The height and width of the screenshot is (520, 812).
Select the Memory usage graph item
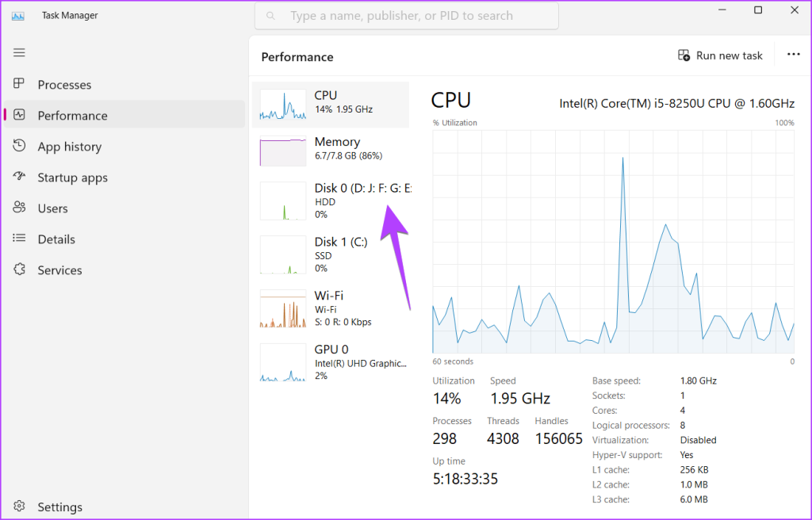pos(331,150)
